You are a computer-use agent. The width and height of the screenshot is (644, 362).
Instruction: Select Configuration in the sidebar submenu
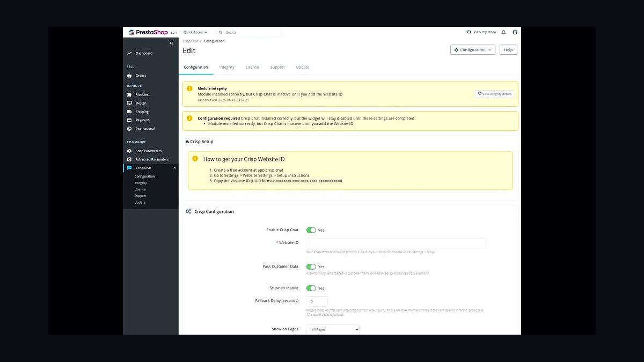(144, 176)
